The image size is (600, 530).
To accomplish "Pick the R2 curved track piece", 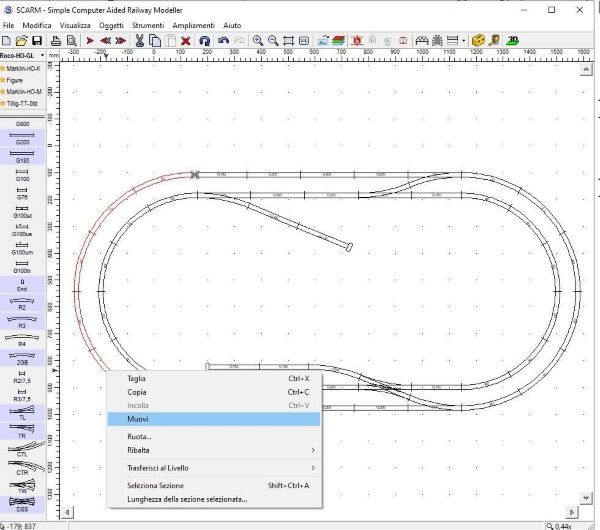I will 22,304.
